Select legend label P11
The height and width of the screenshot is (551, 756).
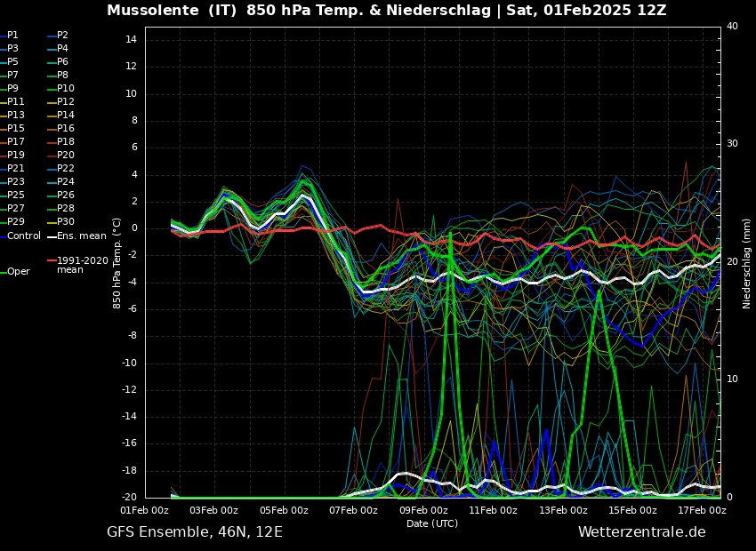(x=15, y=101)
